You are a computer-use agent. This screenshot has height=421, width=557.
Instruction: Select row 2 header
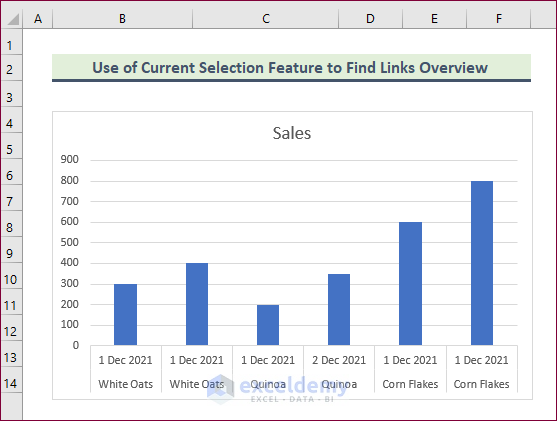[x=11, y=69]
